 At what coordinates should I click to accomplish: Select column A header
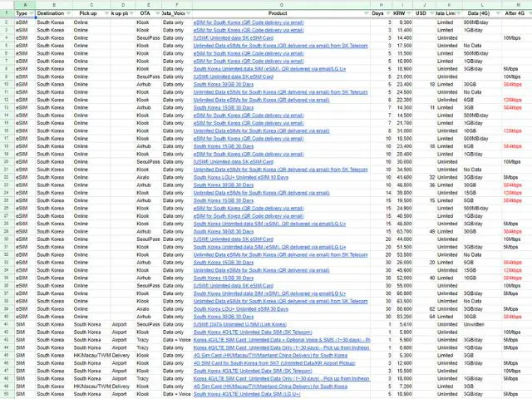(25, 5)
